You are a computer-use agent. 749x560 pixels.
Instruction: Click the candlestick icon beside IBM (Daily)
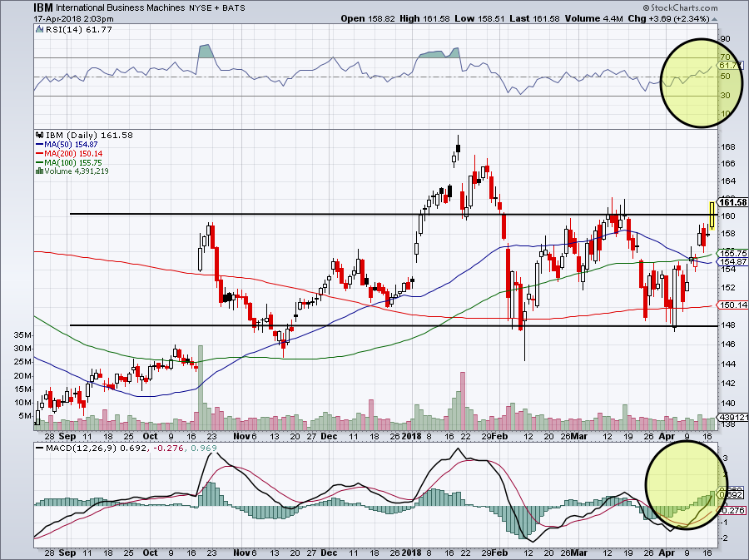point(40,135)
